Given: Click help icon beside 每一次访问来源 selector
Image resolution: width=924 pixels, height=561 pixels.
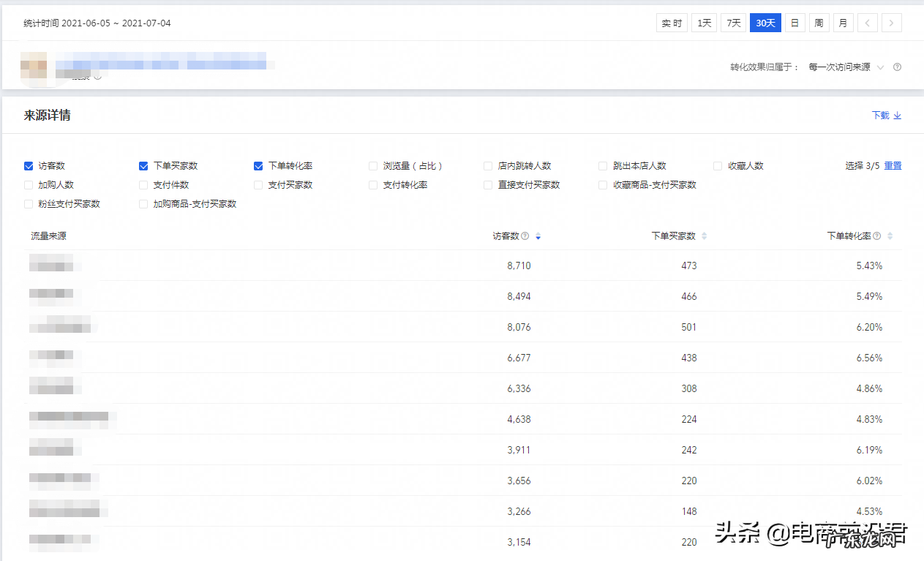Looking at the screenshot, I should click(x=897, y=67).
